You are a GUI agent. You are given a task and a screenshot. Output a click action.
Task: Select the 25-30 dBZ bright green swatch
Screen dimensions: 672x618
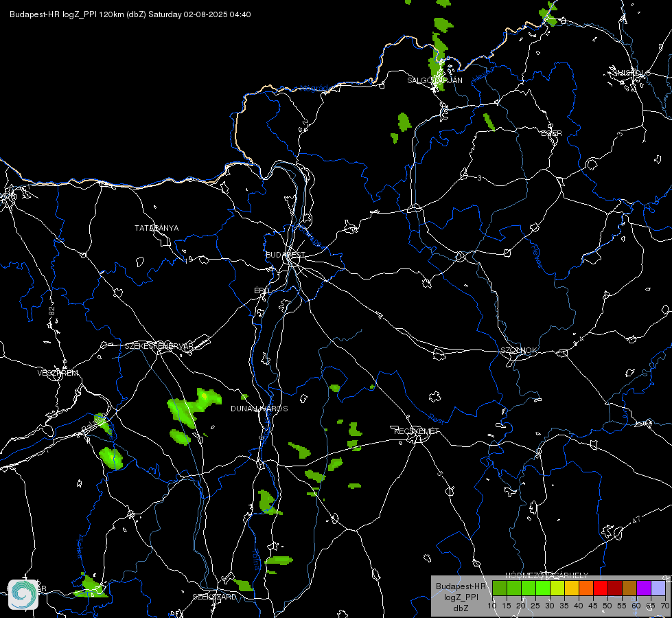[x=543, y=588]
